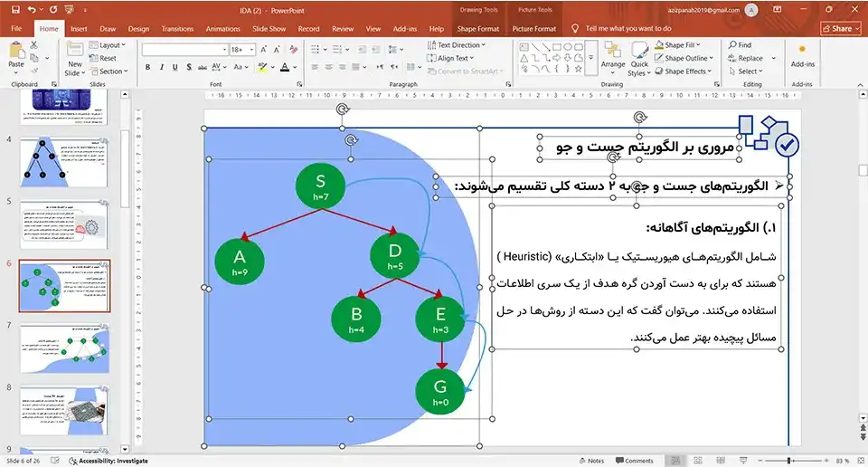Switch to Slide Sorter view
868x467 pixels.
[x=698, y=461]
